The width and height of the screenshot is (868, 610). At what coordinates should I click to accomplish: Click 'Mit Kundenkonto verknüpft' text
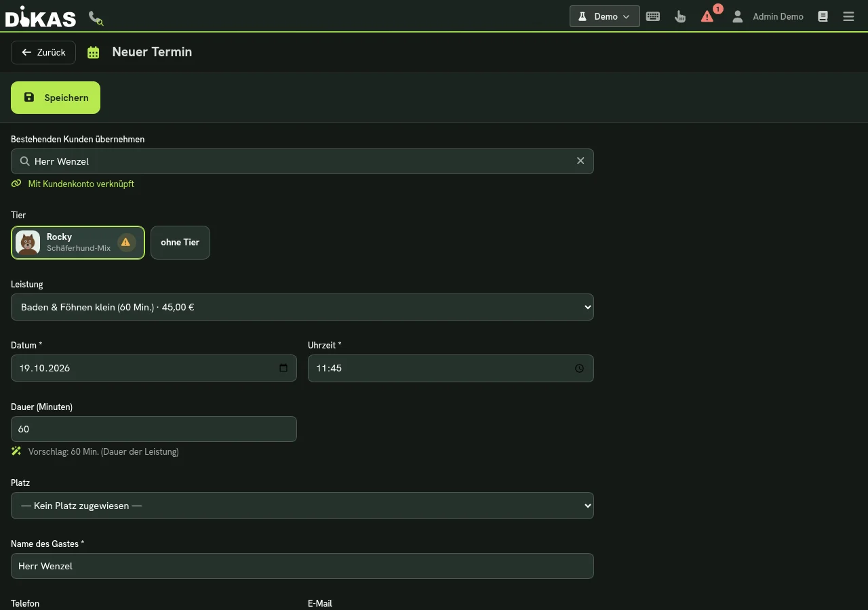click(81, 184)
